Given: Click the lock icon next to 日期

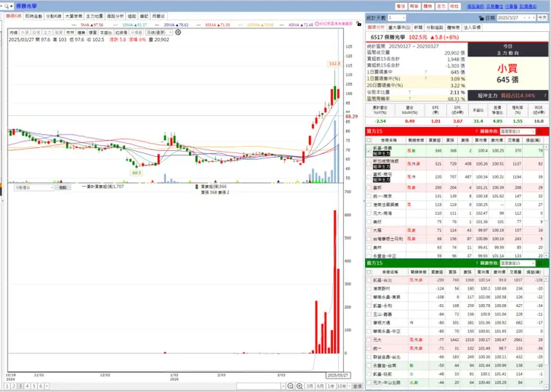Looking at the screenshot, I should coord(481,18).
